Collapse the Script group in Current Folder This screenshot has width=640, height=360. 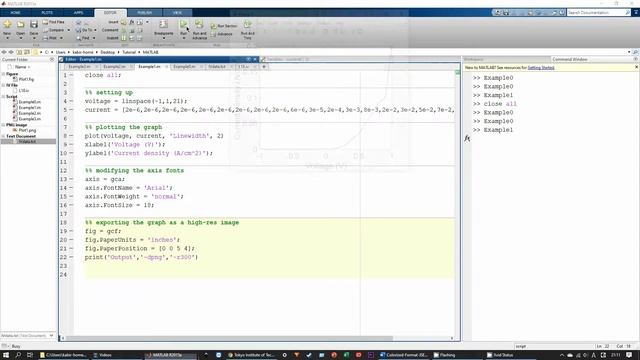3,96
